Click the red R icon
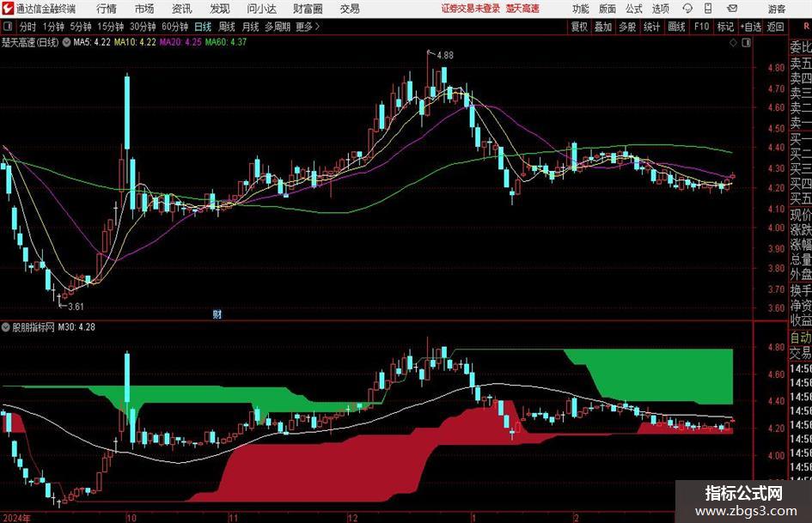The width and height of the screenshot is (812, 523). [x=806, y=27]
